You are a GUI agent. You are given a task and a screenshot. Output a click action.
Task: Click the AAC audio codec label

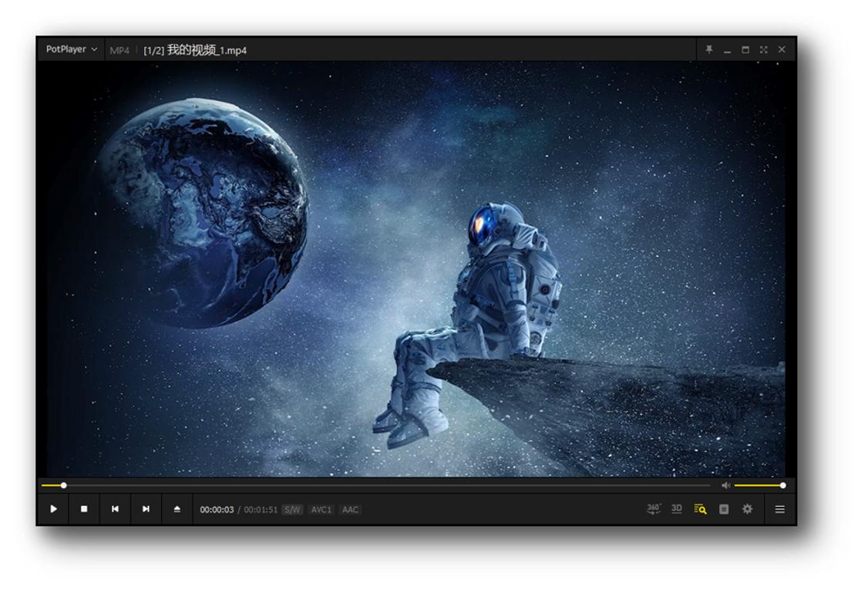pos(350,510)
